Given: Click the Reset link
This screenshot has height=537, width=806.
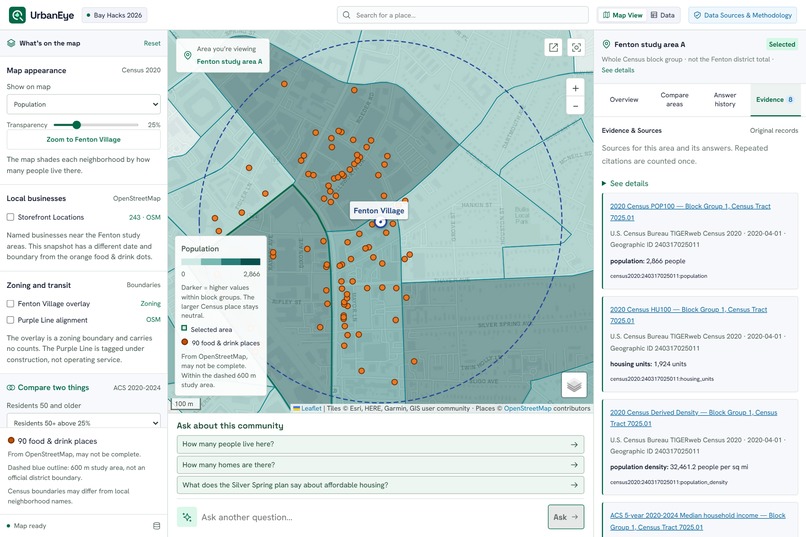Looking at the screenshot, I should point(152,43).
